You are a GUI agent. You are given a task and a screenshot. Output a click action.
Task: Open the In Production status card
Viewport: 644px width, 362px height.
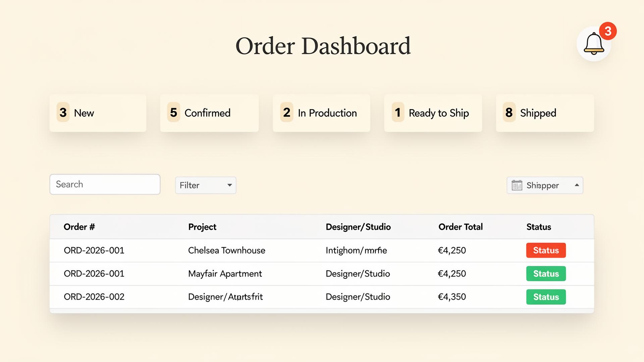321,113
